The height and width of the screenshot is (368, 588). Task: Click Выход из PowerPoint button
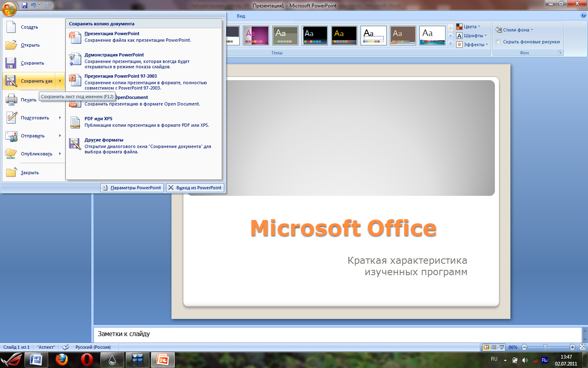click(x=195, y=188)
